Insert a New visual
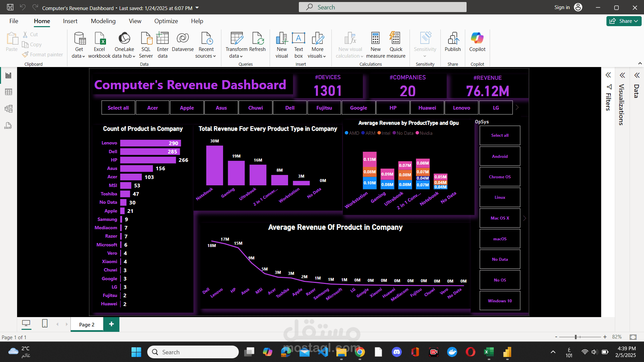 [x=282, y=45]
